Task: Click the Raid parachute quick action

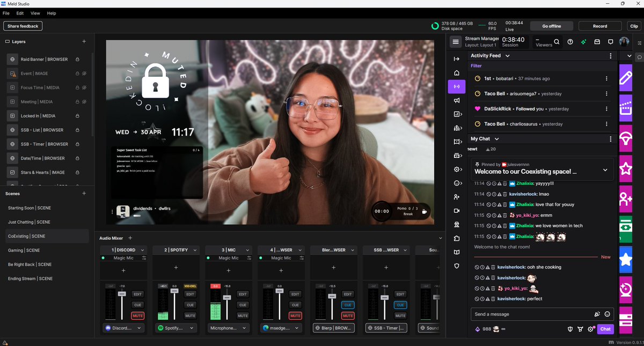Action: pos(626,138)
